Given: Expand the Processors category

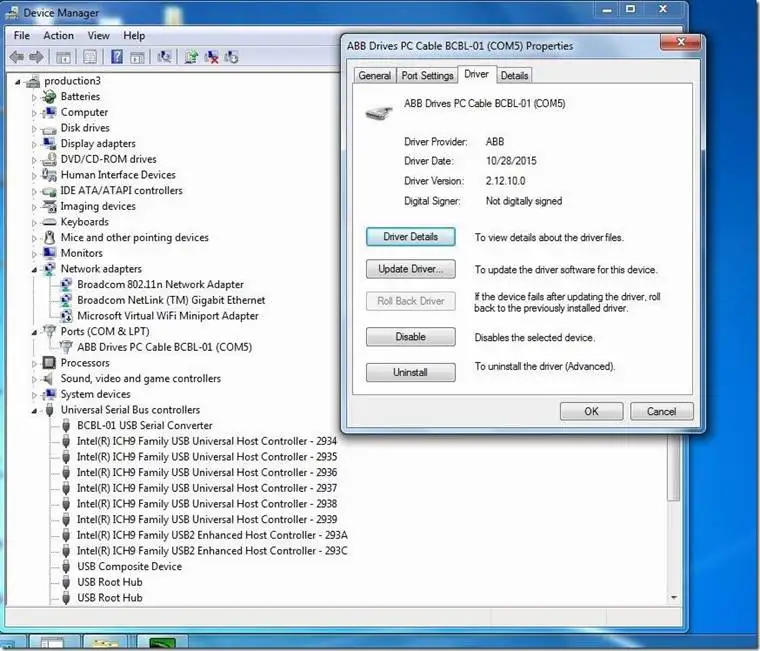Looking at the screenshot, I should [34, 363].
